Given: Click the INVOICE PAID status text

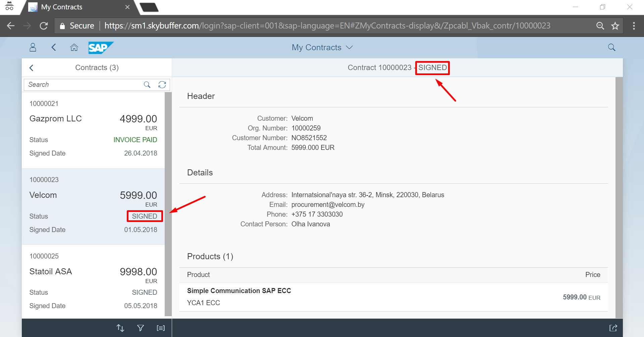Looking at the screenshot, I should click(x=135, y=140).
